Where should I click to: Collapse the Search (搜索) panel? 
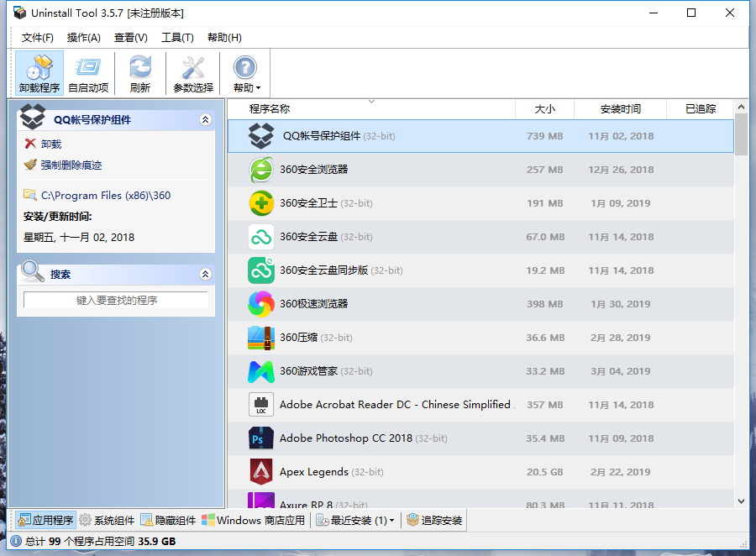(205, 274)
